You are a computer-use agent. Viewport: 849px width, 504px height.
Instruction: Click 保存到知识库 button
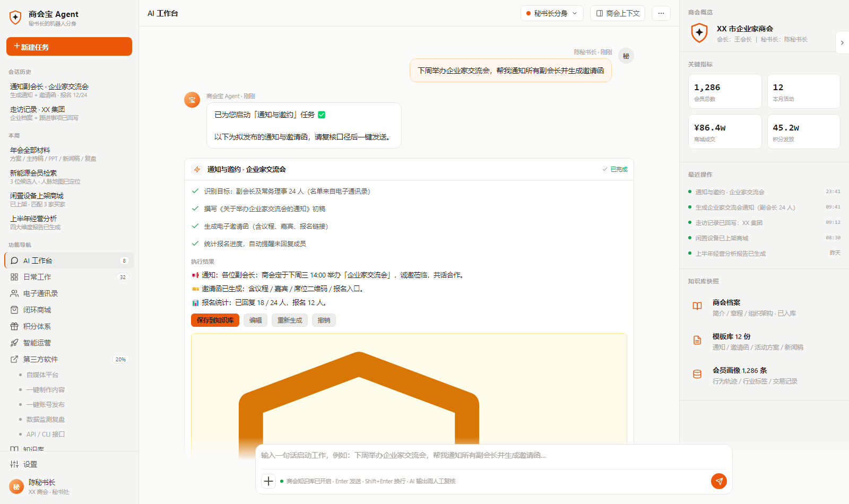pyautogui.click(x=215, y=320)
